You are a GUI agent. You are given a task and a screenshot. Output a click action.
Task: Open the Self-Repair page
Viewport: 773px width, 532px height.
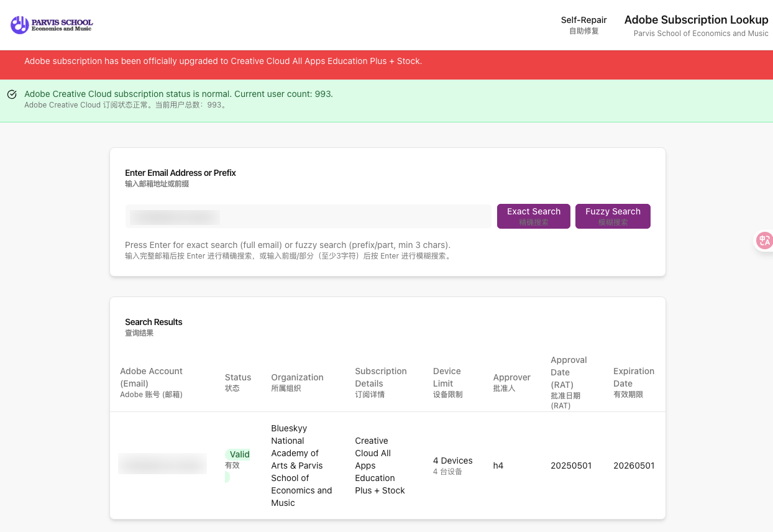(583, 25)
